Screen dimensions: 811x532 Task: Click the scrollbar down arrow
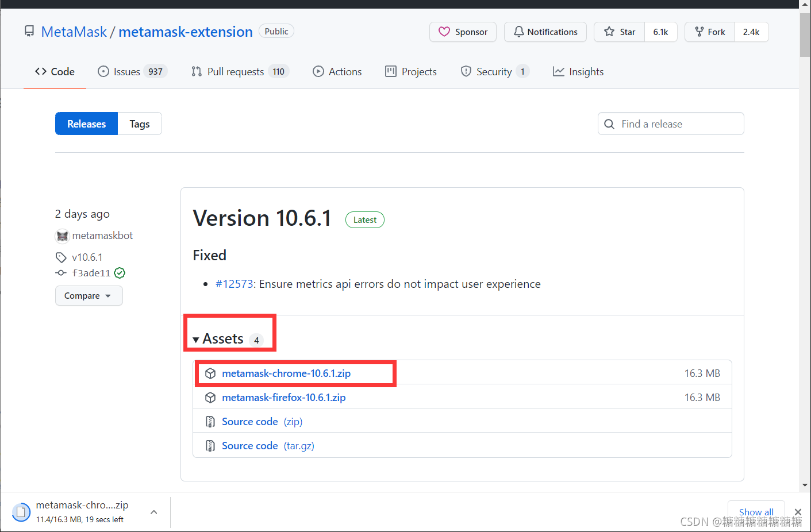pyautogui.click(x=805, y=485)
